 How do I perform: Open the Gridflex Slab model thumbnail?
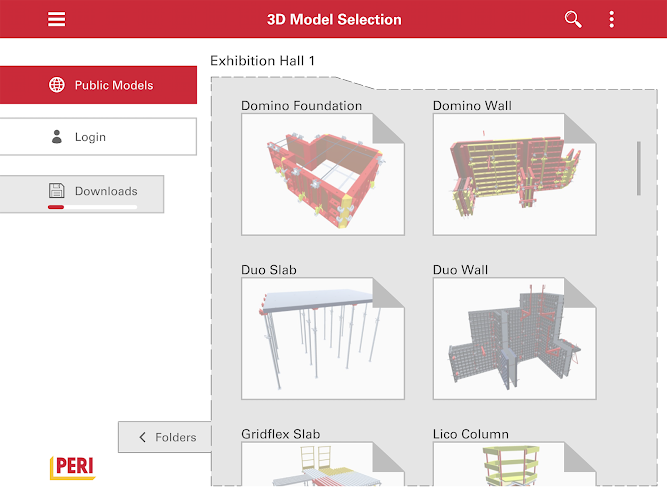click(323, 464)
